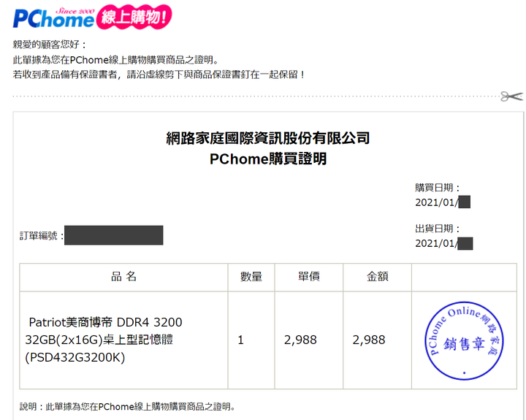The height and width of the screenshot is (420, 526).
Task: Click the 網路家庭國際資訊股份有限公司 company title
Action: point(268,138)
